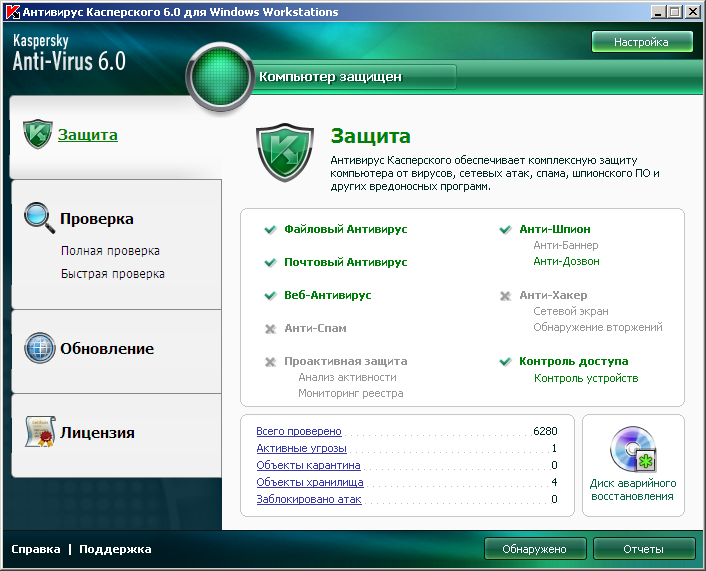Viewport: 706px width, 571px height.
Task: Click the rescue disk CD icon
Action: [x=633, y=449]
